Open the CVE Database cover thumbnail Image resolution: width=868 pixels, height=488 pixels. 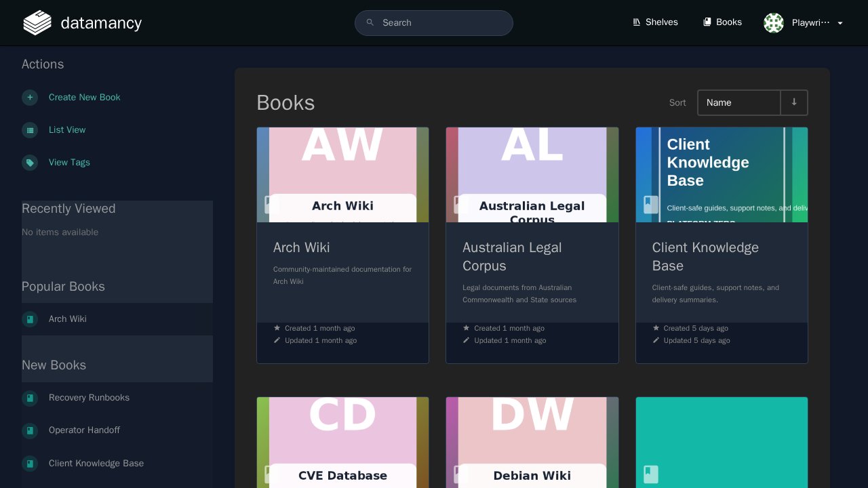tap(342, 443)
